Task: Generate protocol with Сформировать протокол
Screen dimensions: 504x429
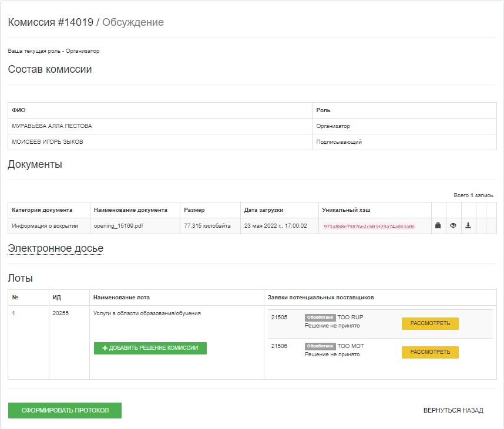Action: coord(65,410)
